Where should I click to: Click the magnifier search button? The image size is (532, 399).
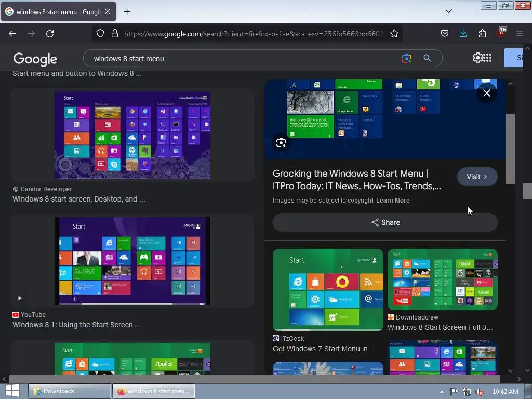tap(427, 58)
